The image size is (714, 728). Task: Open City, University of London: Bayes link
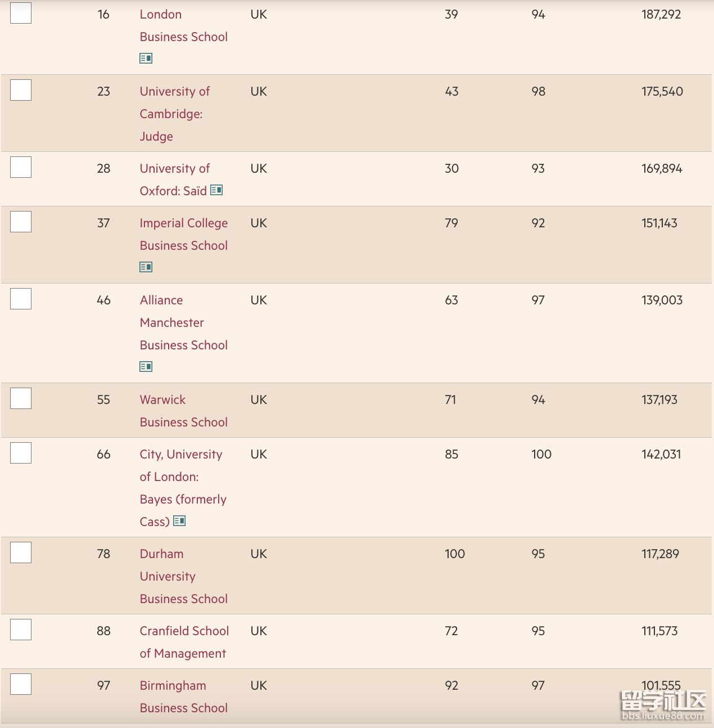183,488
